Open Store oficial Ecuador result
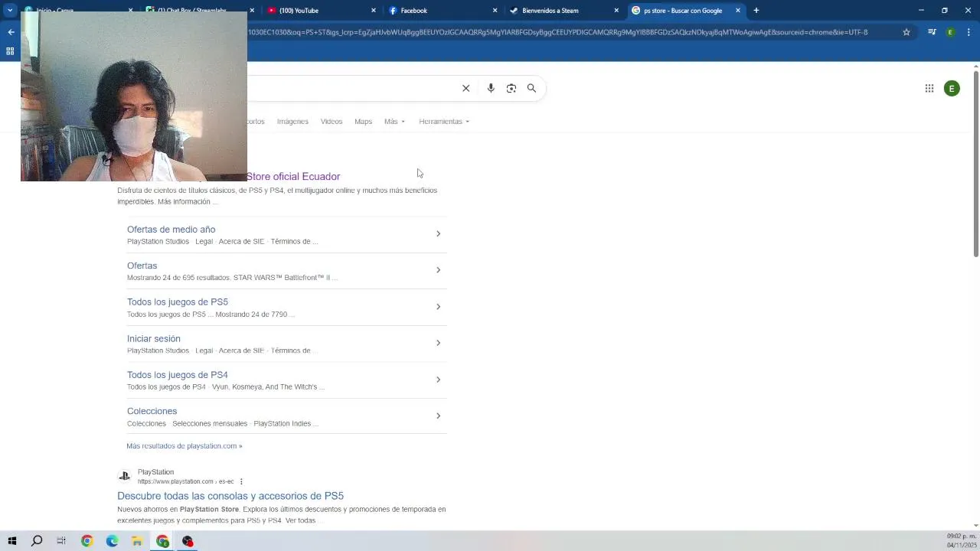Viewport: 980px width, 551px height. point(293,177)
